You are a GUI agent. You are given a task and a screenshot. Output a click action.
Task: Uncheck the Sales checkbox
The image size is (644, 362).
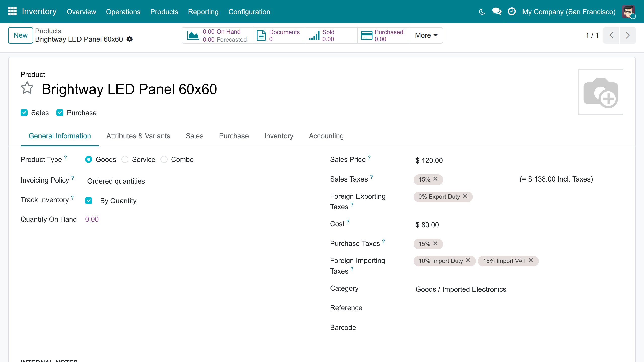[24, 113]
